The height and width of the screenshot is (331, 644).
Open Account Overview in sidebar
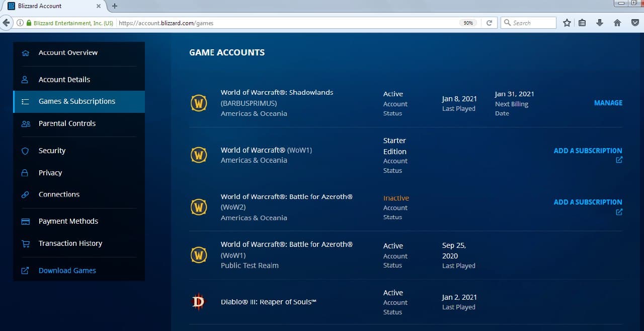point(68,52)
